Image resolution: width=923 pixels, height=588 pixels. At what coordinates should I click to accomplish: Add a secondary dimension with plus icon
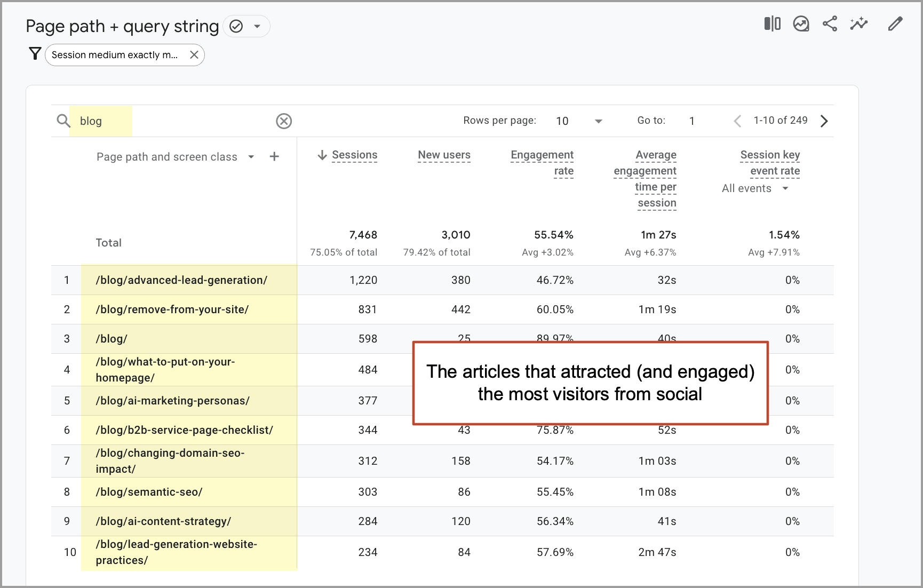(x=274, y=156)
